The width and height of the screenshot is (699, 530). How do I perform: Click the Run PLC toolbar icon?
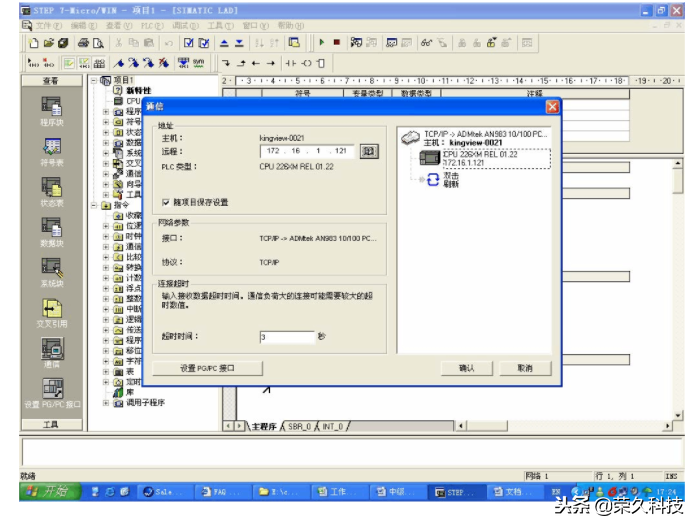coord(322,43)
